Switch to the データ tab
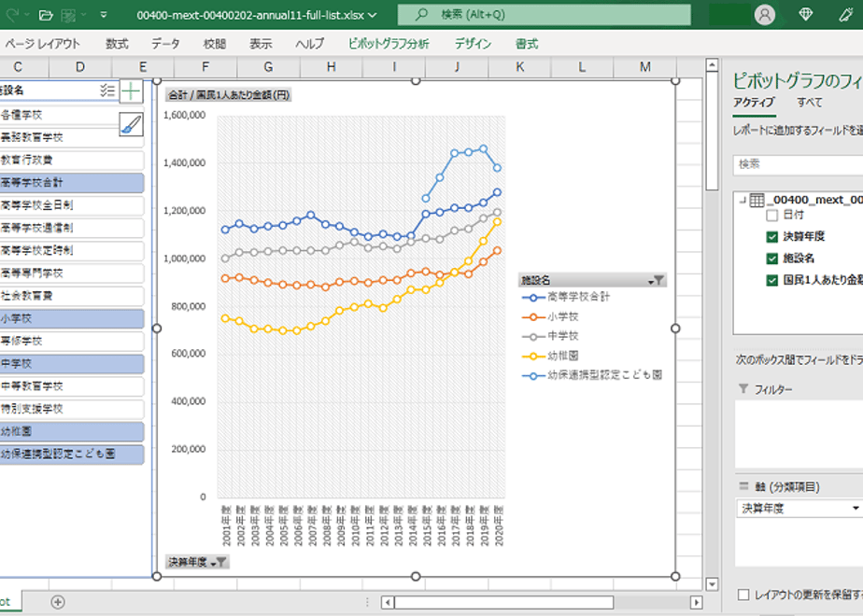Image resolution: width=863 pixels, height=616 pixels. tap(165, 44)
